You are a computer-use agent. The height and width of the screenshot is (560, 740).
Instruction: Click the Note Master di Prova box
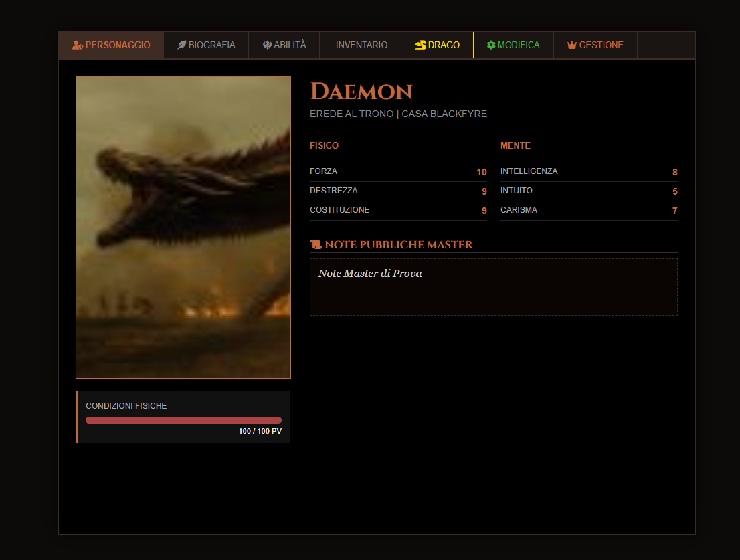pos(494,287)
